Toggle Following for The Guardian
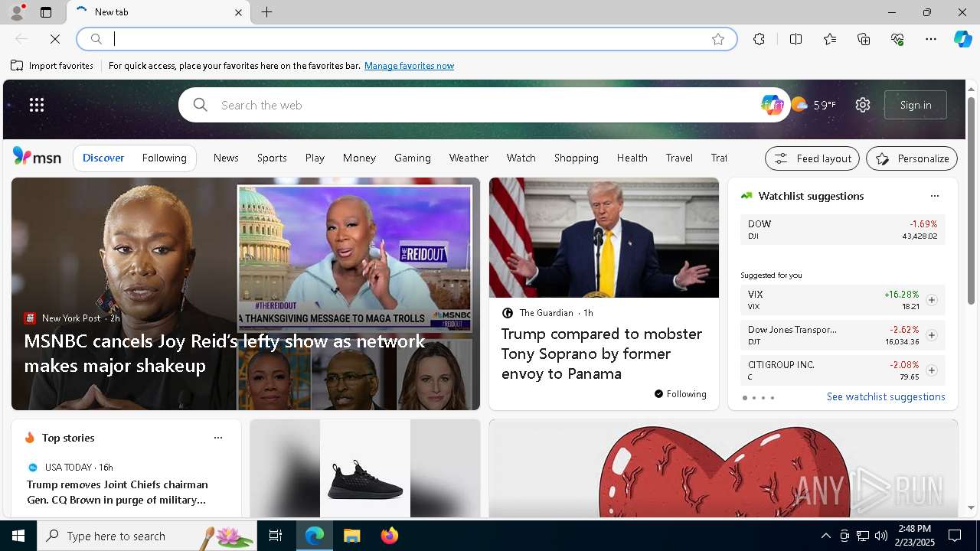This screenshot has height=551, width=980. point(680,394)
